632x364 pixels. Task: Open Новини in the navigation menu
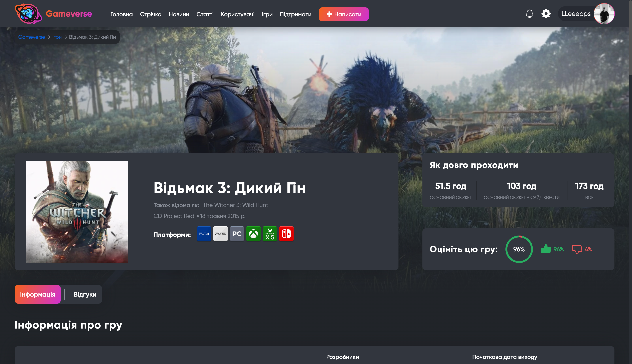click(x=179, y=14)
